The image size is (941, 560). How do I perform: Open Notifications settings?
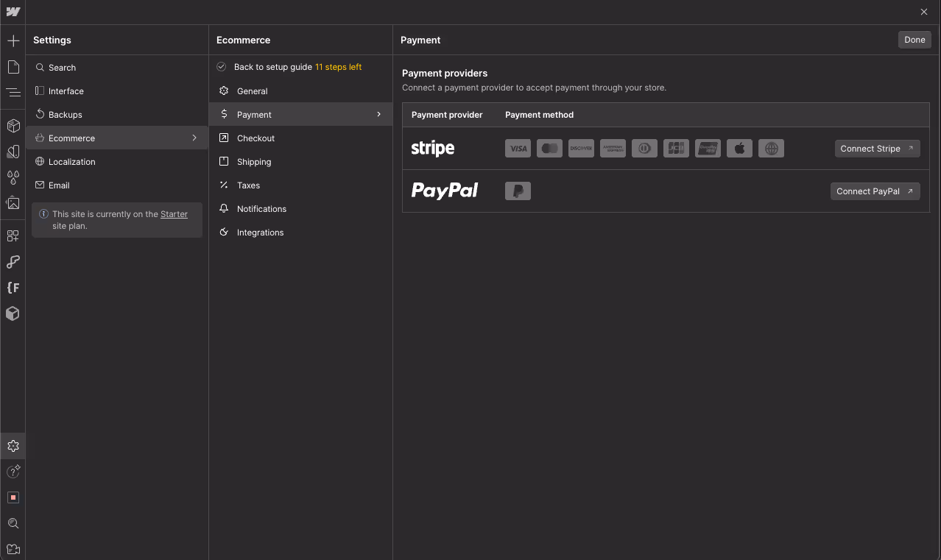(x=300, y=209)
